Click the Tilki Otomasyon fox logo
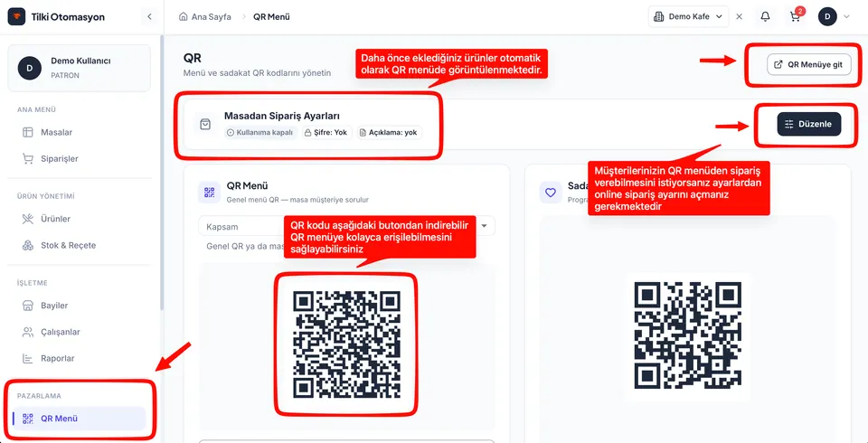868x443 pixels. [x=16, y=16]
